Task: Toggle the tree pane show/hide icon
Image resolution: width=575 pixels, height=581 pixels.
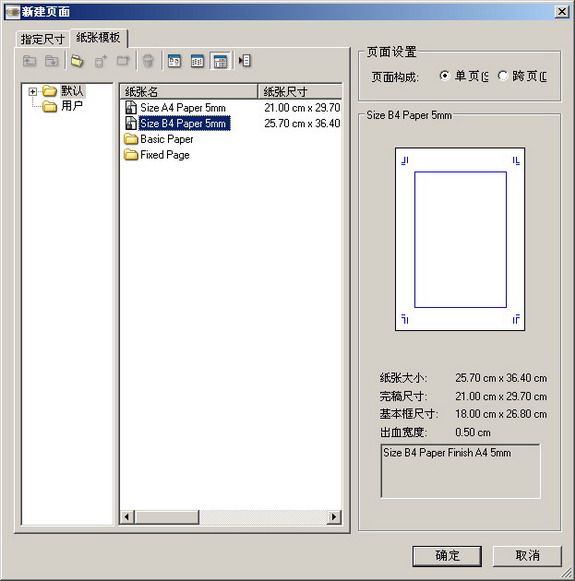Action: click(x=245, y=61)
